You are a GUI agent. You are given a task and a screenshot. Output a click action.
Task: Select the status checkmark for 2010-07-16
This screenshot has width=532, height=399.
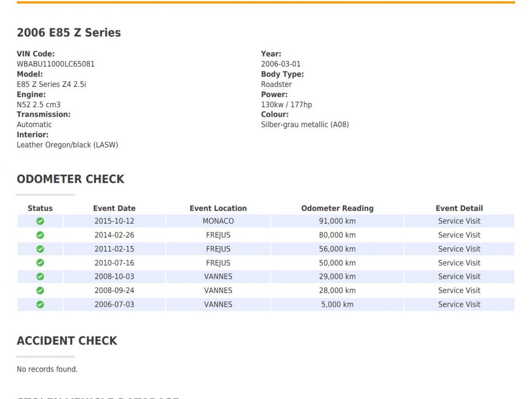click(40, 263)
